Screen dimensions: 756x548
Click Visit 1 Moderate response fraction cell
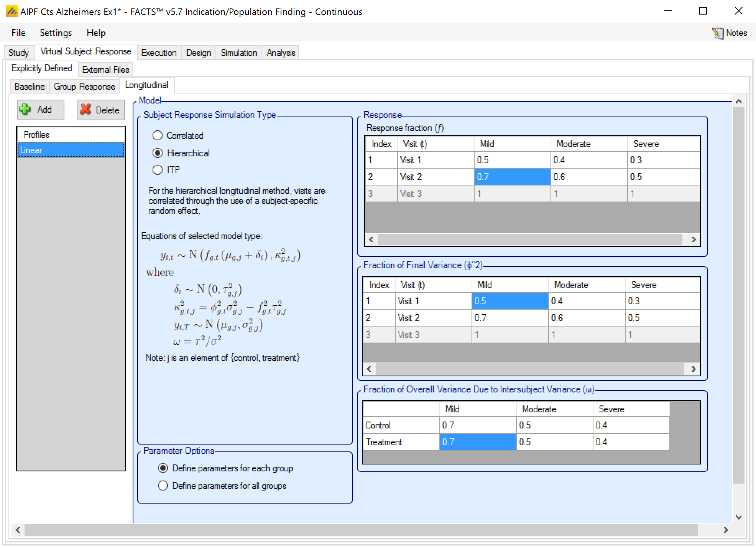(x=588, y=160)
